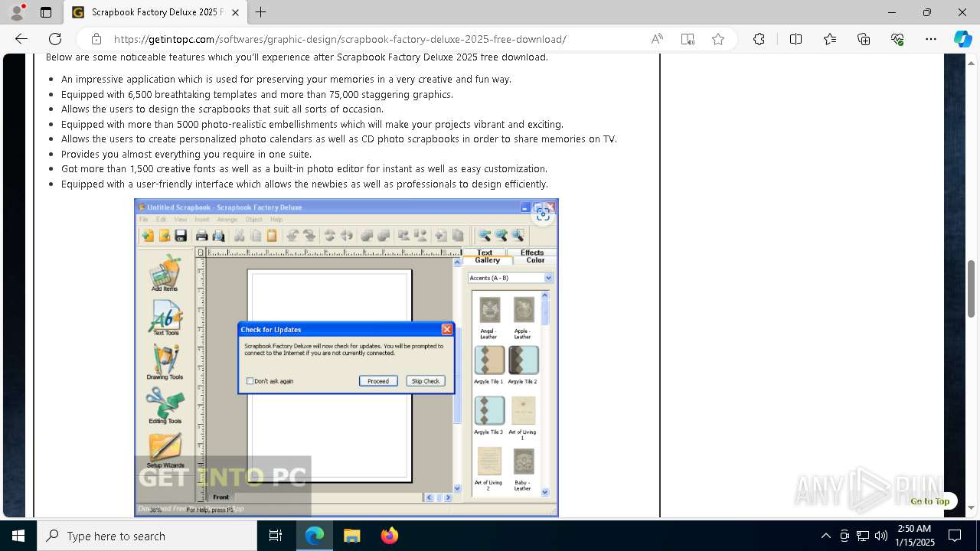Click Print icon in Scrapbook toolbar

click(201, 236)
